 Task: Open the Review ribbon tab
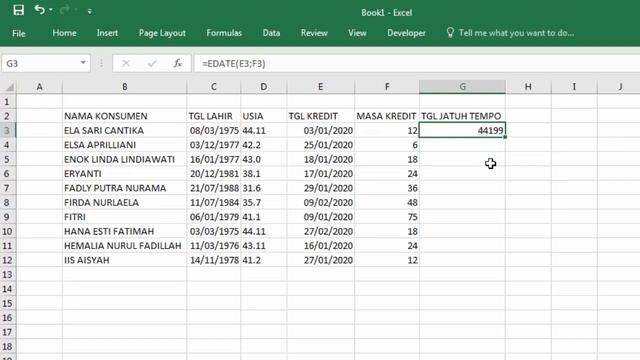(x=314, y=33)
